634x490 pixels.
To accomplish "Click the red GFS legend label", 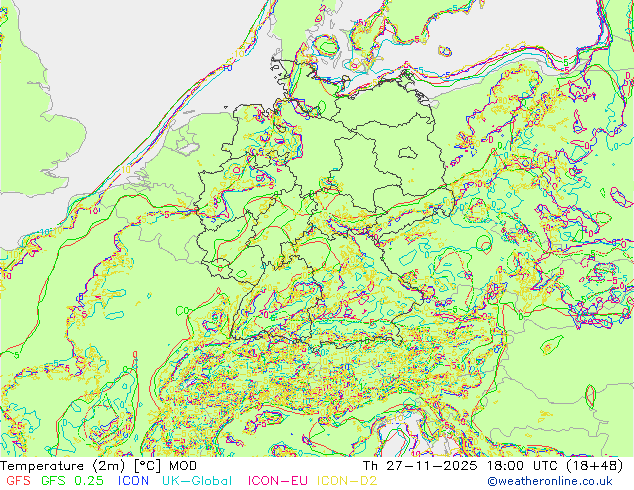I will 18,481.
